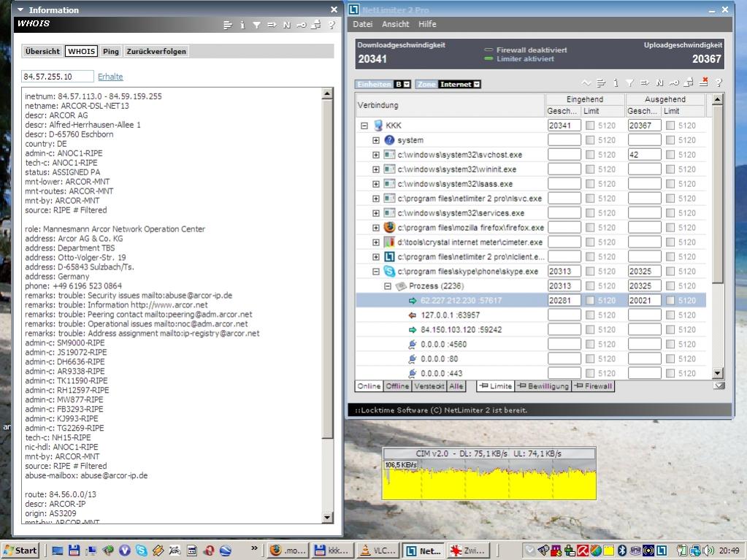Image resolution: width=747 pixels, height=560 pixels.
Task: Click down arrow of WHOIS scrollbar
Action: [x=327, y=518]
